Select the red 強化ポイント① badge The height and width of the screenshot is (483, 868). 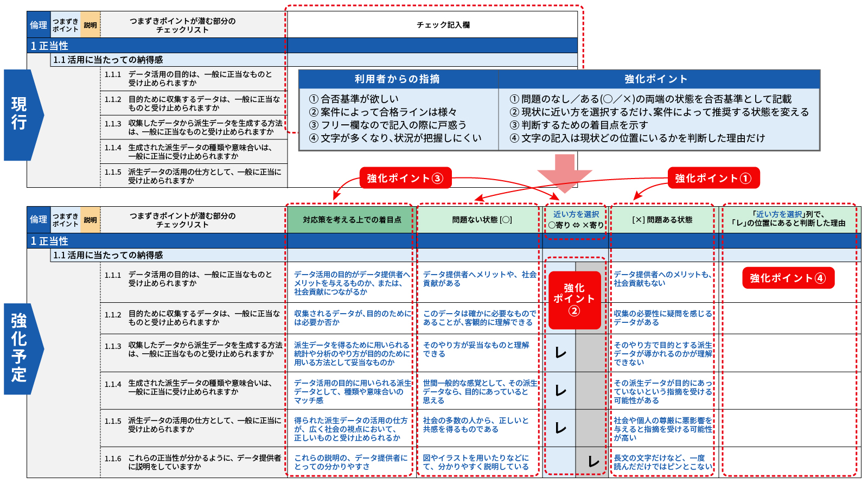713,178
